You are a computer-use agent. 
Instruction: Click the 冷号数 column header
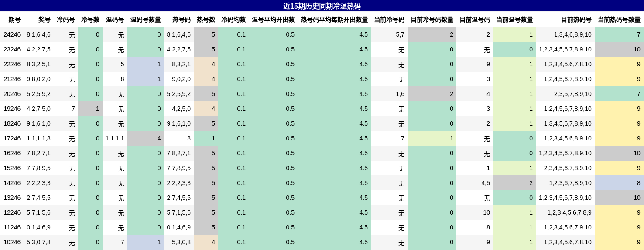pos(90,20)
